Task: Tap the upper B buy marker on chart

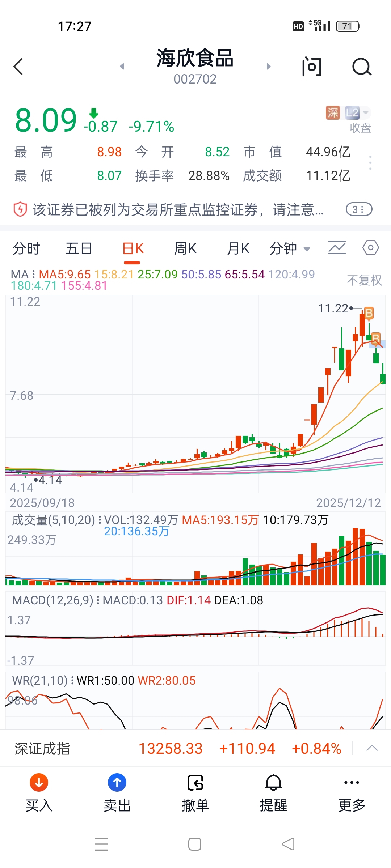Action: point(369,313)
